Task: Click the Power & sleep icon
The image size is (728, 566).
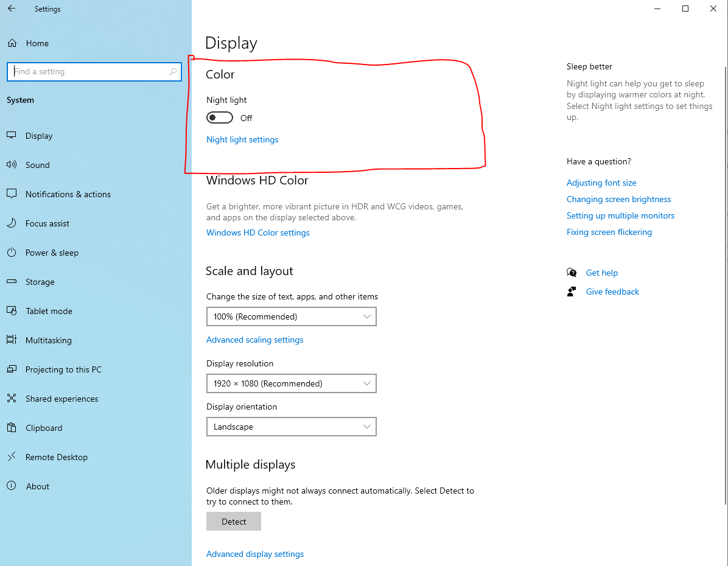Action: (x=12, y=252)
